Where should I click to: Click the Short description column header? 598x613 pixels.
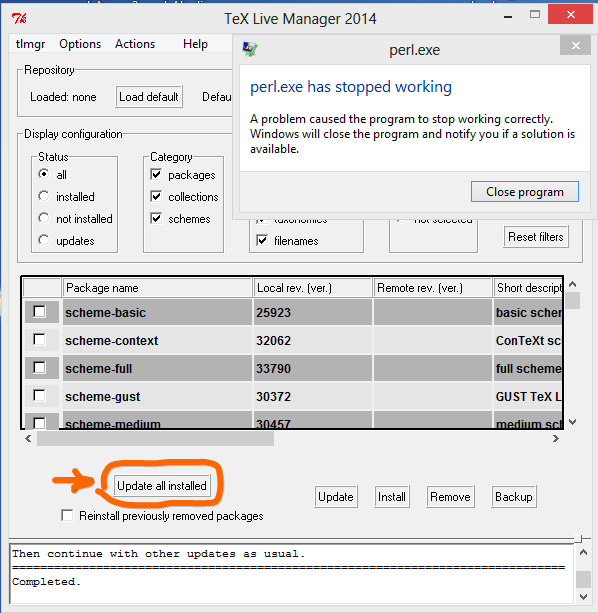528,288
